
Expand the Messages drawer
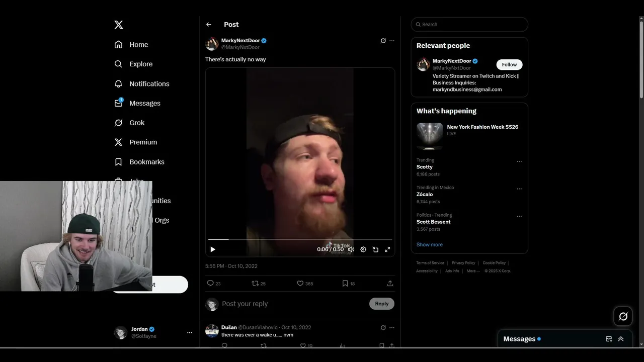(621, 339)
